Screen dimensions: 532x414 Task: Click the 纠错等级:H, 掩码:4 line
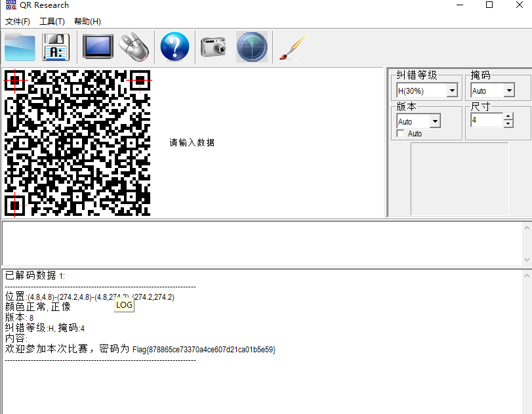point(45,328)
